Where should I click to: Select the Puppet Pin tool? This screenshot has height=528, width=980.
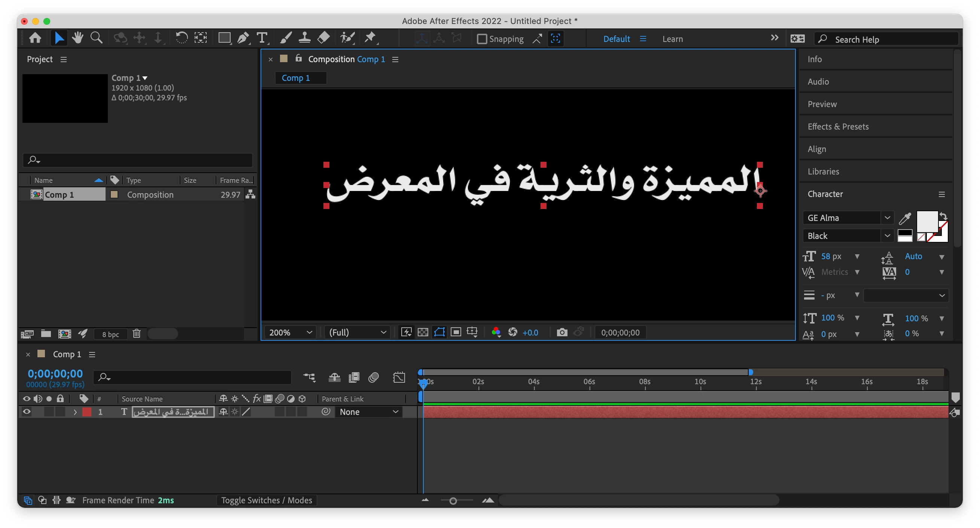pos(370,38)
